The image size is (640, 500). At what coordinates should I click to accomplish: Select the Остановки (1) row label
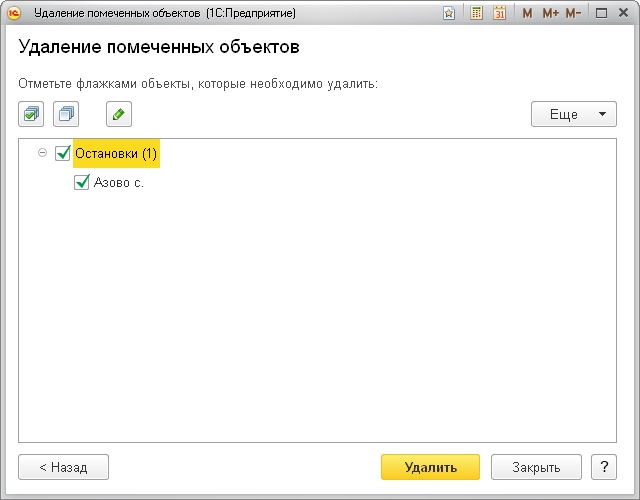[x=116, y=154]
